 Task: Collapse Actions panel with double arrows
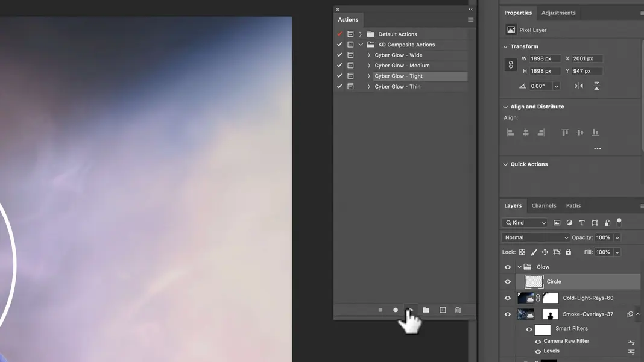tap(471, 9)
